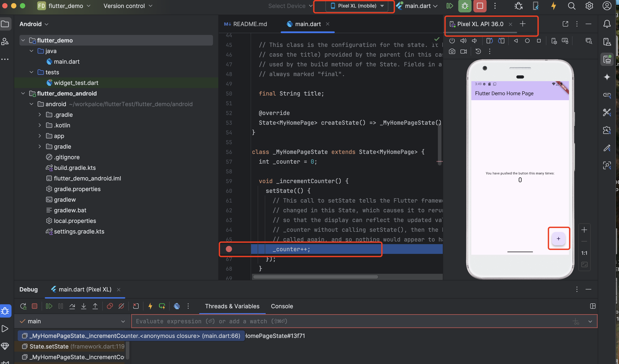Open Device Manager from right sidebar

tap(607, 42)
